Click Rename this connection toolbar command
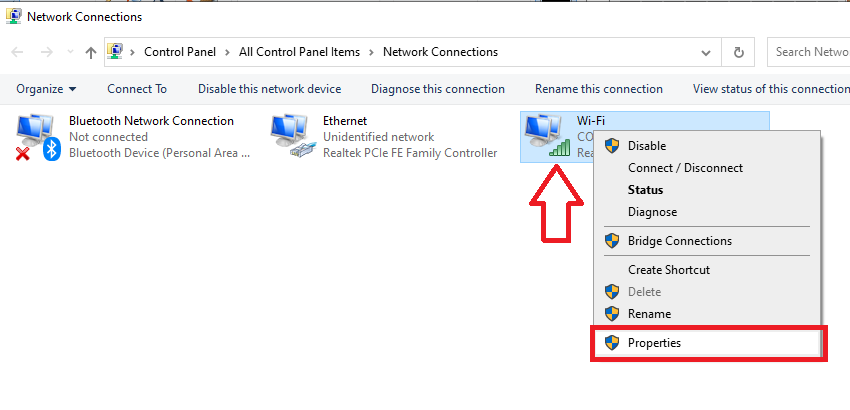850x410 pixels. click(599, 89)
